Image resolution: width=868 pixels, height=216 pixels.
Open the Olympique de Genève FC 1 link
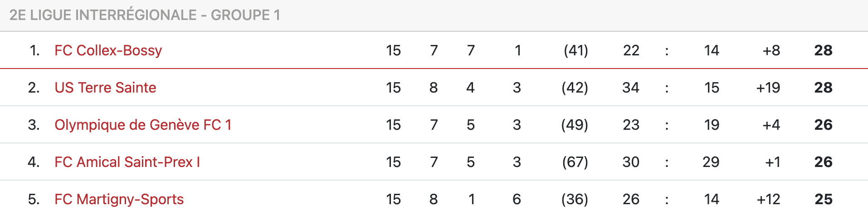click(143, 125)
